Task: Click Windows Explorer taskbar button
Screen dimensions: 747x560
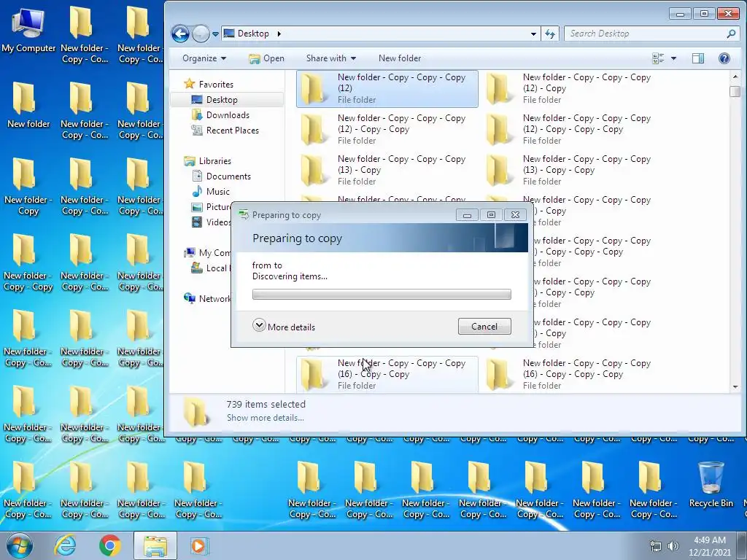Action: 155,545
